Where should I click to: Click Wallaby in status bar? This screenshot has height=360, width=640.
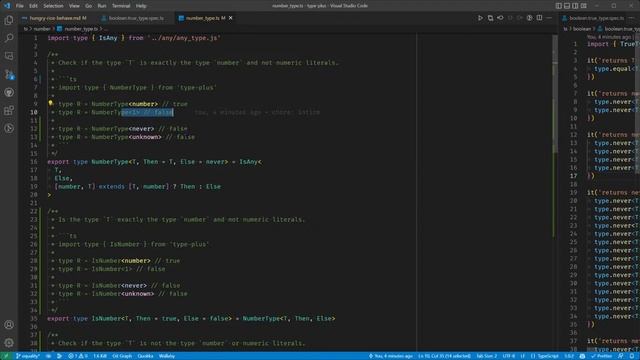tap(167, 356)
